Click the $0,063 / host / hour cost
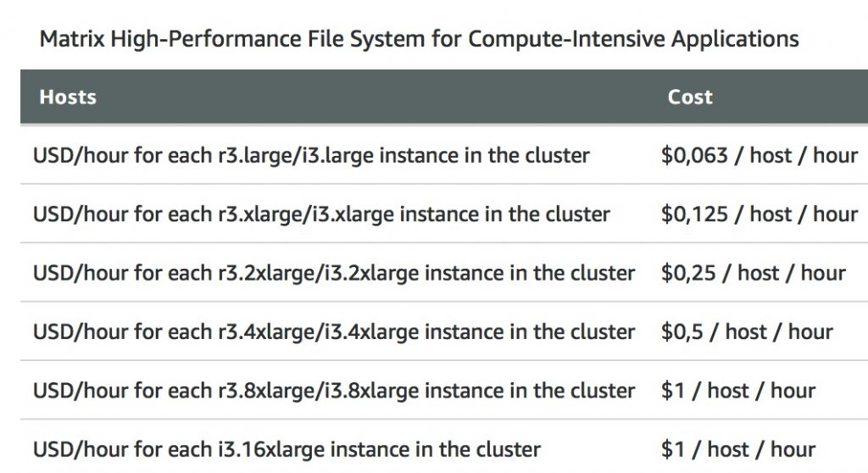This screenshot has width=868, height=473. tap(759, 156)
